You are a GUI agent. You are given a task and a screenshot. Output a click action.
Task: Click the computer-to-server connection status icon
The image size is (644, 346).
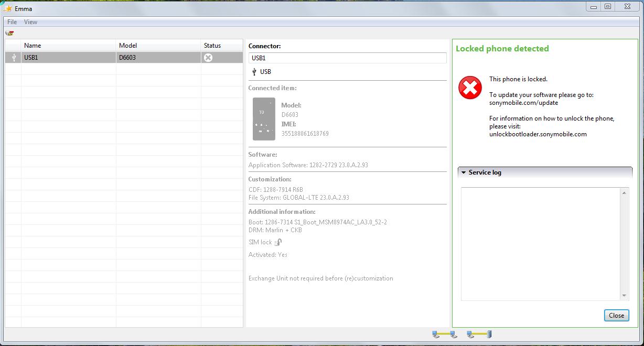pos(479,334)
